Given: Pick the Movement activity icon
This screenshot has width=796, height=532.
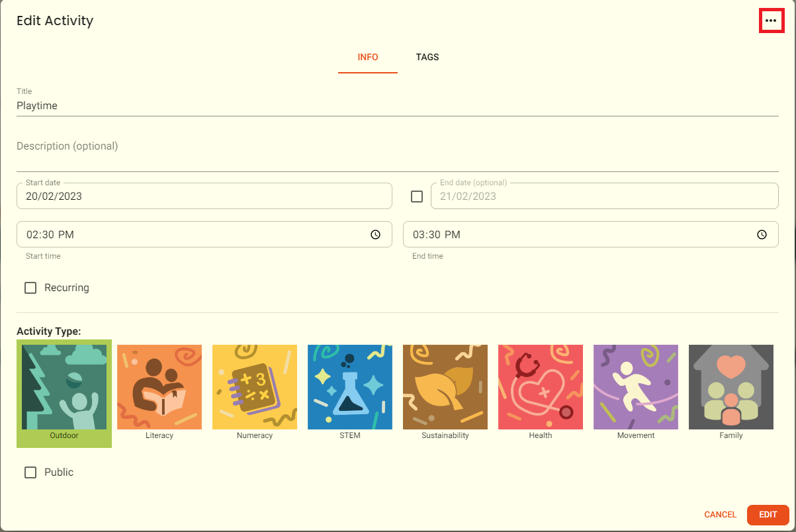Looking at the screenshot, I should [636, 387].
